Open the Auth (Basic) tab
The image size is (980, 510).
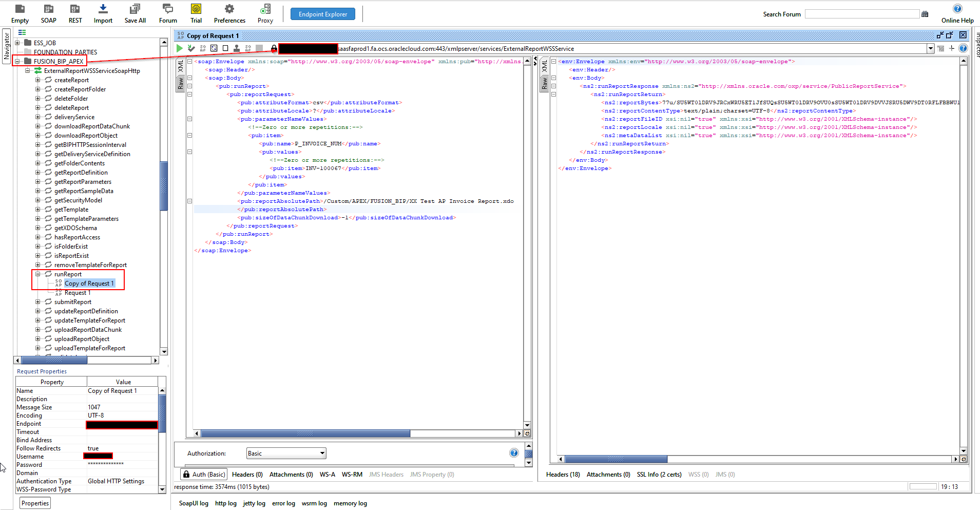coord(204,474)
